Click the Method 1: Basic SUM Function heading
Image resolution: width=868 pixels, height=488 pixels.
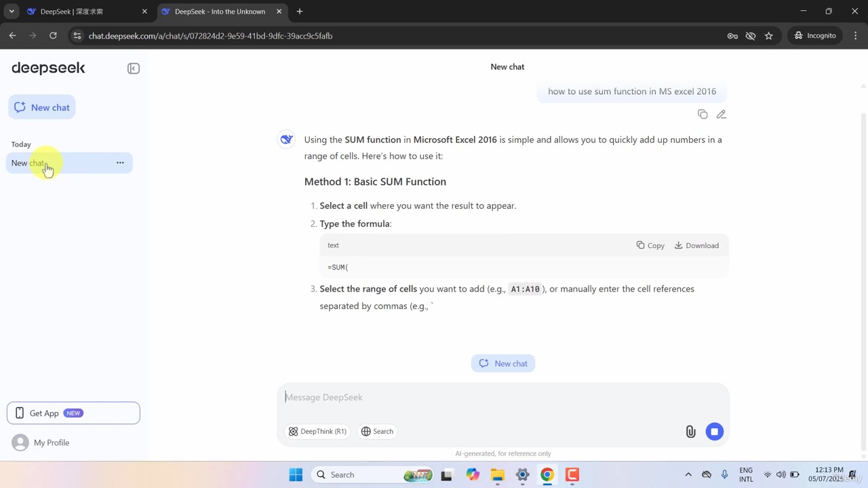375,182
